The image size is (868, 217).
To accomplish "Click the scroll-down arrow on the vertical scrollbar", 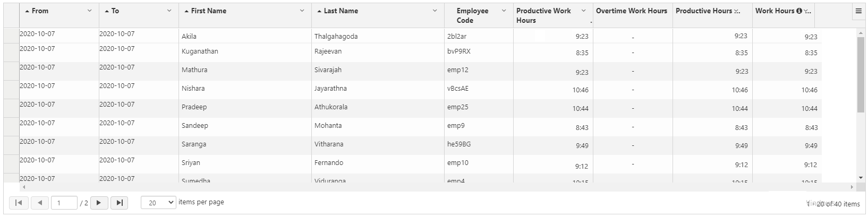I will pyautogui.click(x=861, y=178).
